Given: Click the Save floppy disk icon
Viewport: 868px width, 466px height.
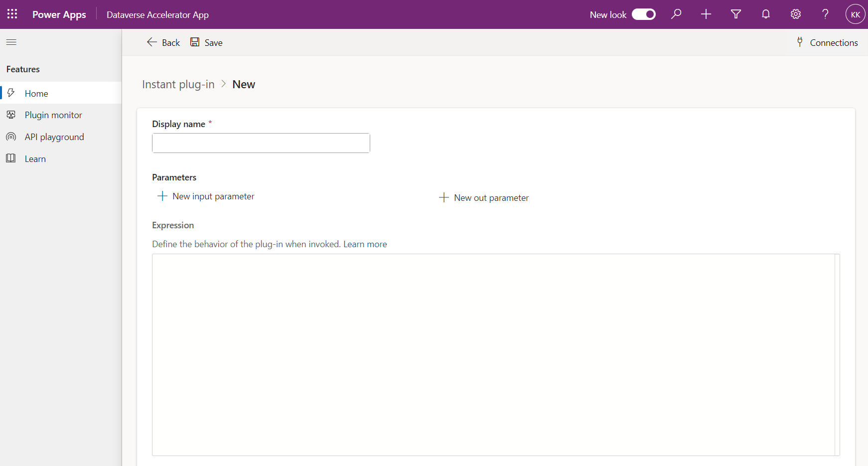Looking at the screenshot, I should tap(195, 42).
